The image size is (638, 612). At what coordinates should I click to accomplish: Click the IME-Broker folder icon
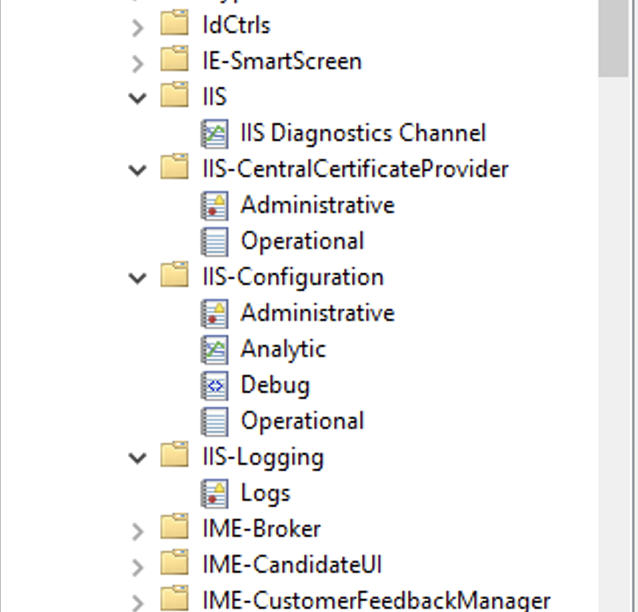pos(175,527)
